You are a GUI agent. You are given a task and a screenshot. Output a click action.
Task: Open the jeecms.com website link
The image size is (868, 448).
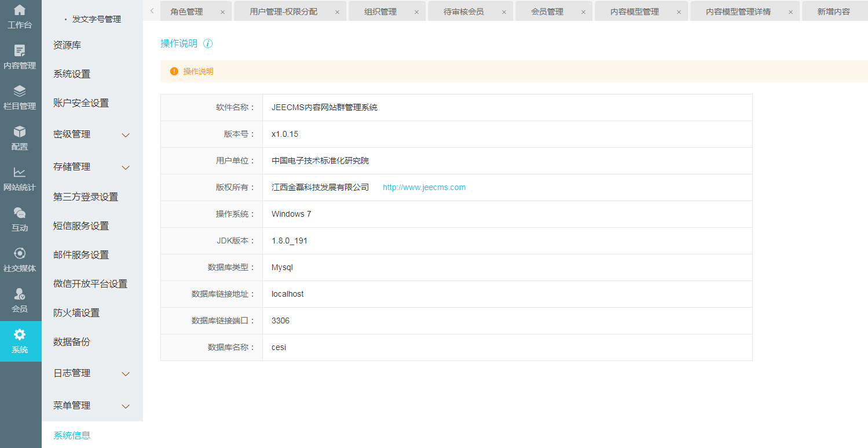pos(424,187)
